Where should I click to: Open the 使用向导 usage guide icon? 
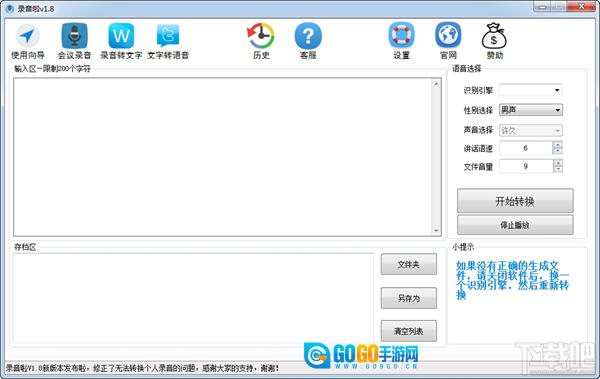click(x=28, y=41)
